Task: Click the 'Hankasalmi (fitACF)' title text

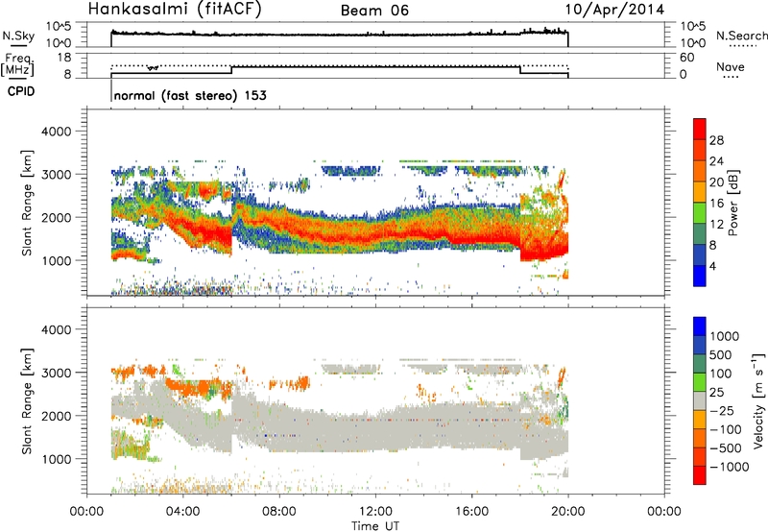Action: coord(175,10)
